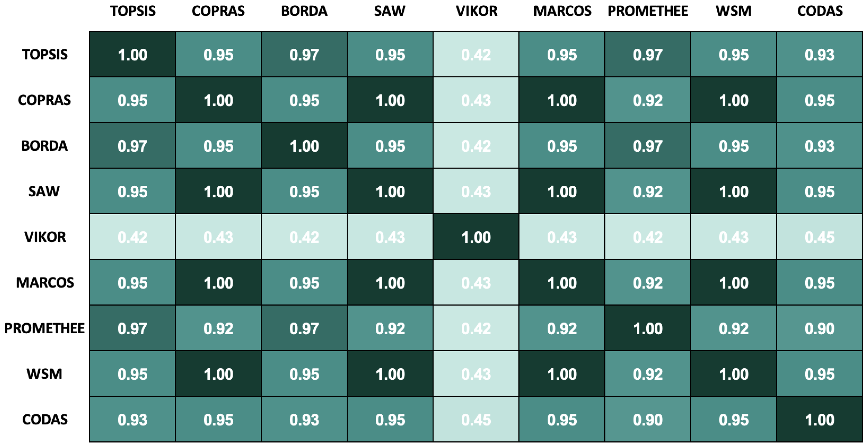
Task: Click cell in WSM row, MARCOS column
Action: [x=562, y=374]
